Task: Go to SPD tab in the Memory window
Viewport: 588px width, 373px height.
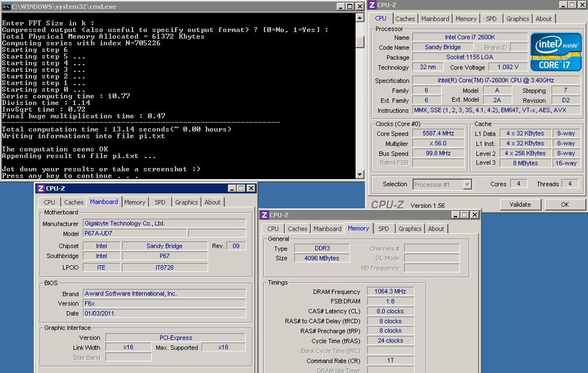Action: [x=383, y=229]
